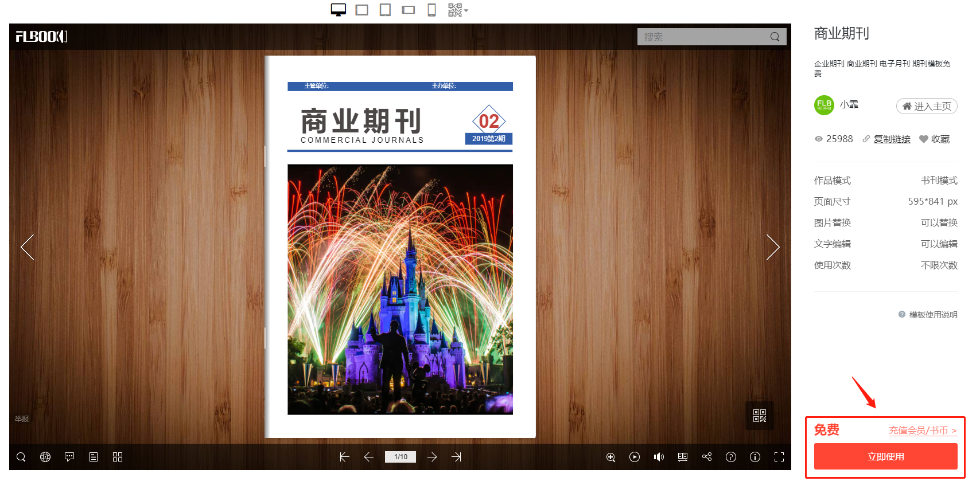Select landscape phone preview icon
Screen dimensions: 980x485
[x=408, y=10]
